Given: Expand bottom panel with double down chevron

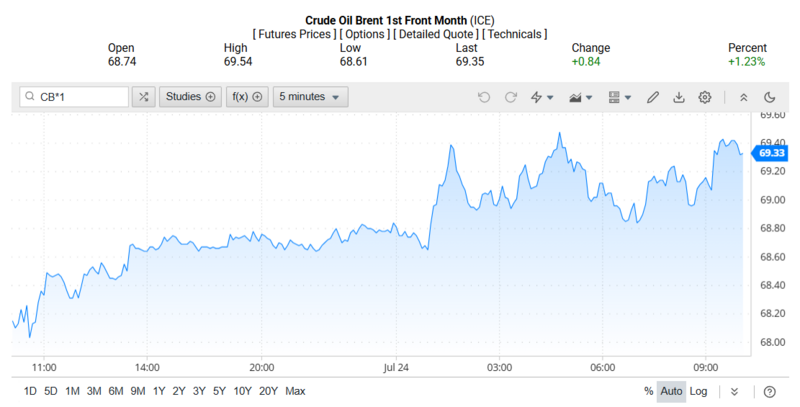Looking at the screenshot, I should [x=735, y=391].
